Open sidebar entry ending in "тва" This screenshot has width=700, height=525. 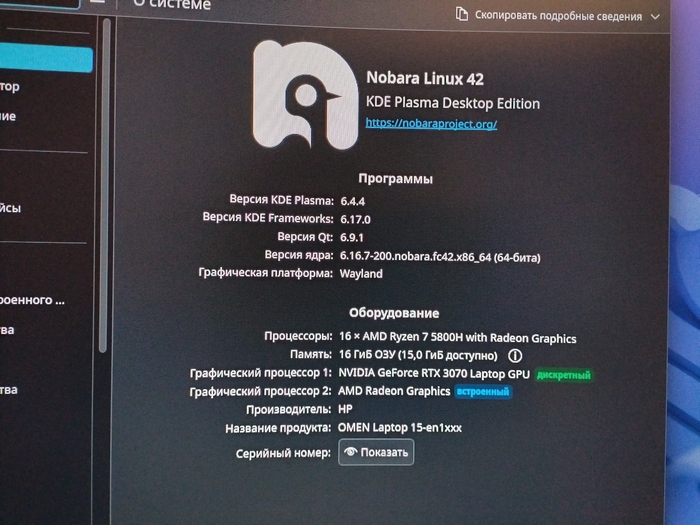pos(8,390)
